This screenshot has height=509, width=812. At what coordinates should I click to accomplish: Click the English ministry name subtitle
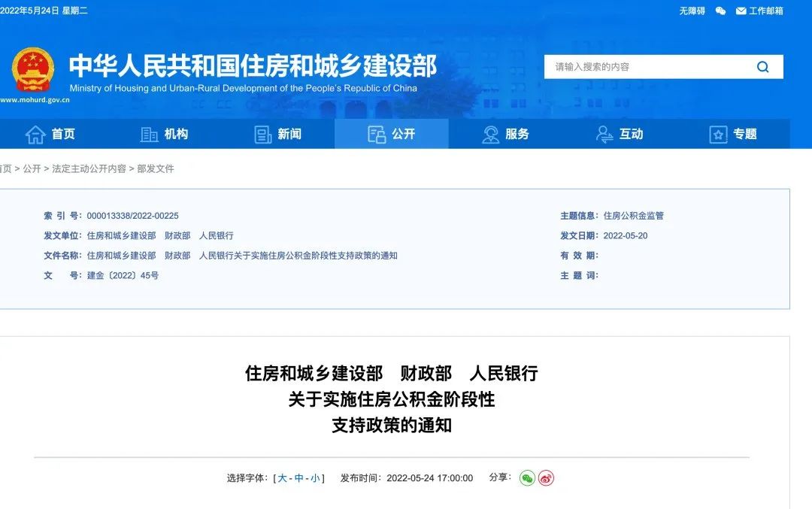(x=244, y=88)
